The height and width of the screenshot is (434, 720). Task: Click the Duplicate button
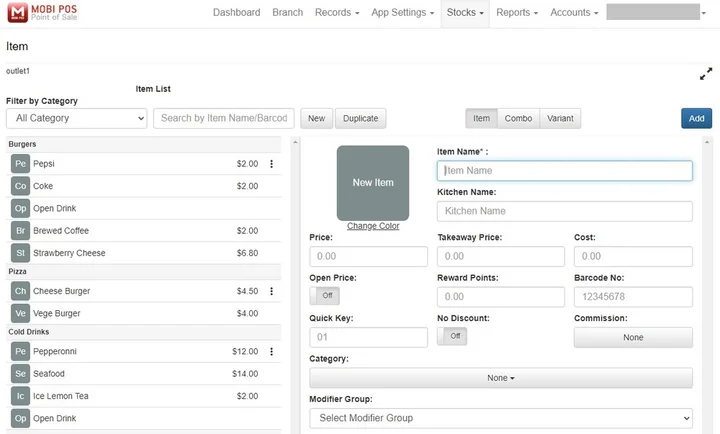360,118
